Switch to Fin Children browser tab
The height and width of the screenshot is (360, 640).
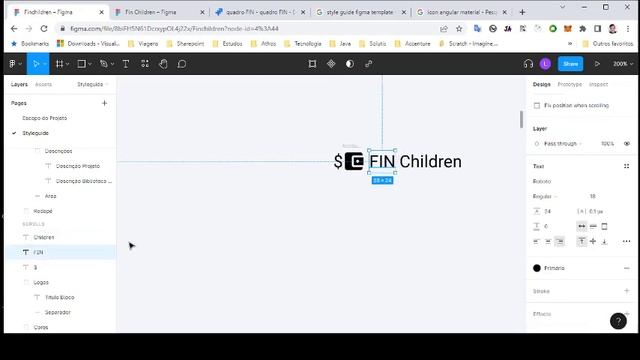point(160,12)
